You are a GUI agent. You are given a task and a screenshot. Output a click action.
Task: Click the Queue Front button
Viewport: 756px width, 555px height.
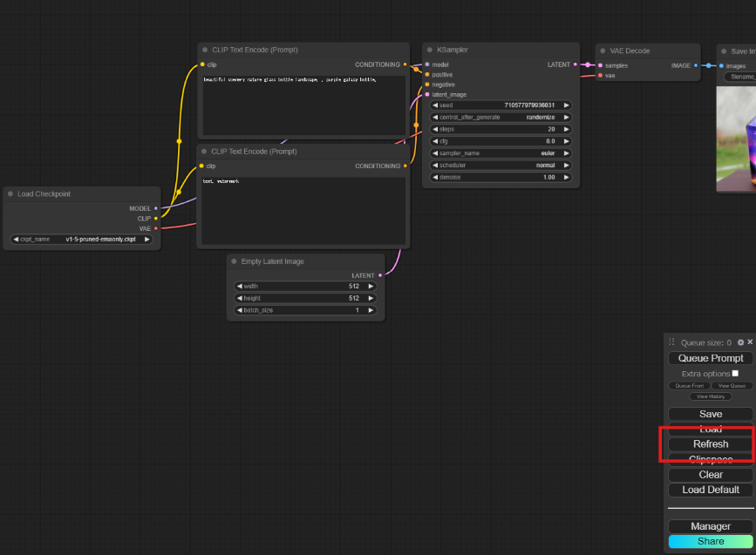(x=690, y=386)
